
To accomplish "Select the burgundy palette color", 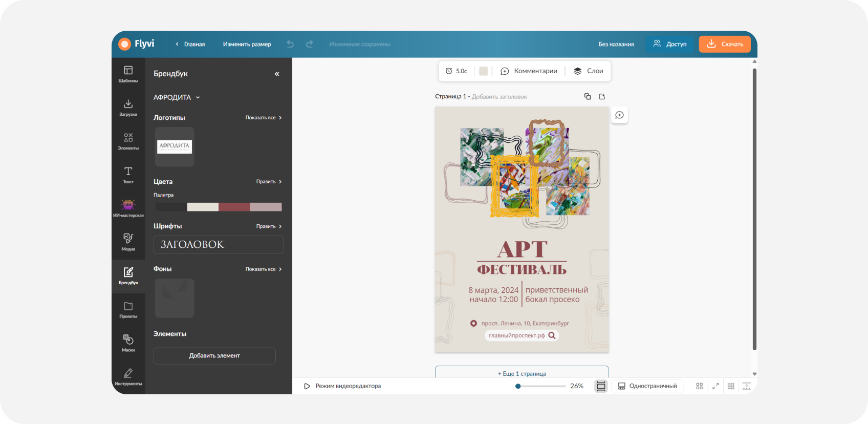I will point(234,207).
